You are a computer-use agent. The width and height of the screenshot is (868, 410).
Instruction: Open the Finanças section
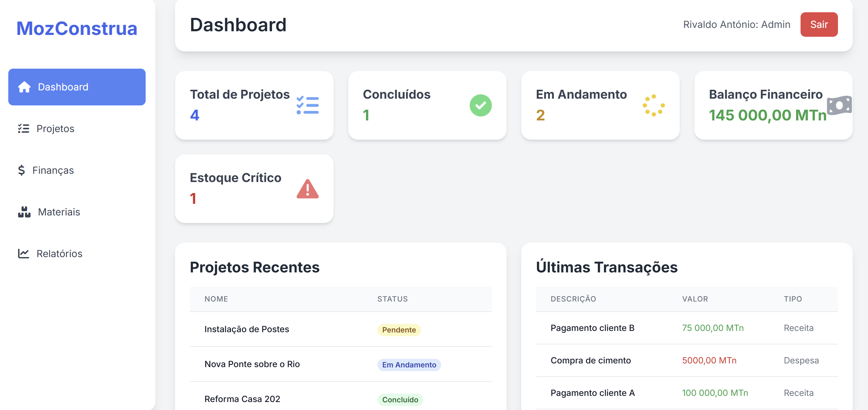(53, 170)
